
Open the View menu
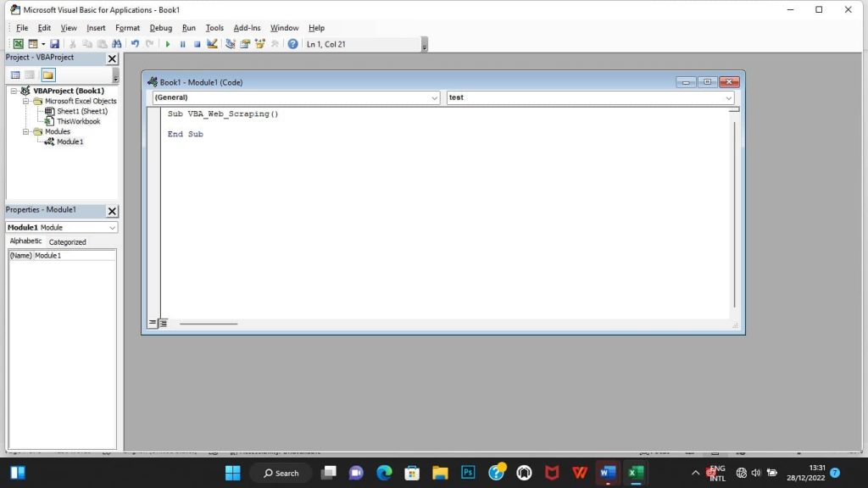click(x=69, y=28)
